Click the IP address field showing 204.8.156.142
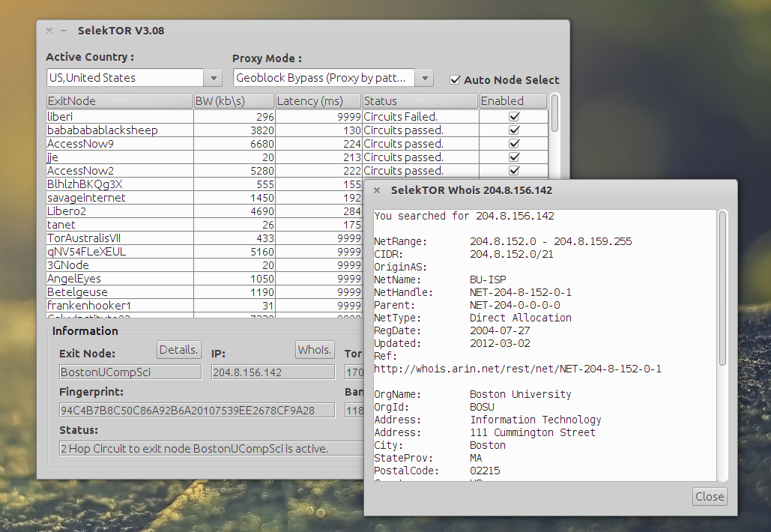 click(273, 371)
